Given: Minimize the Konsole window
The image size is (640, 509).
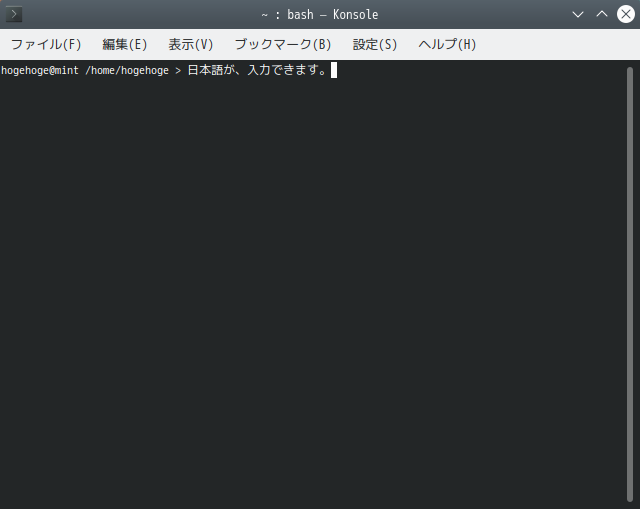Looking at the screenshot, I should 578,14.
